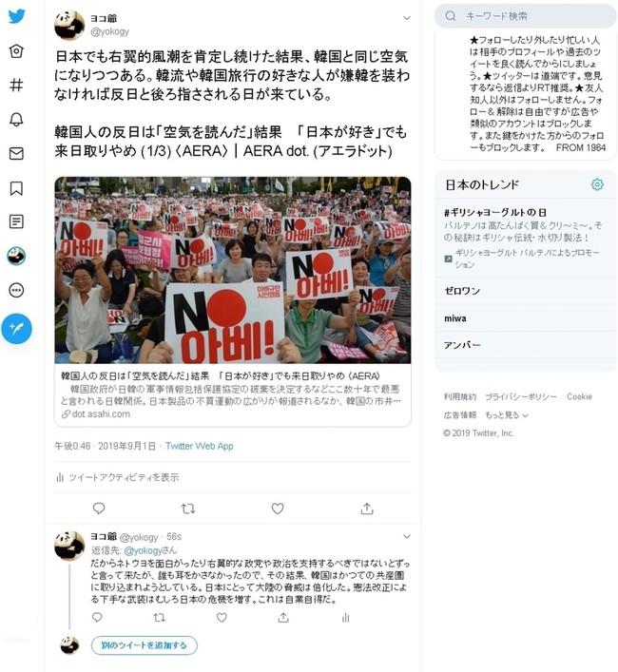Screen dimensions: 618x672
Task: Open notifications bell icon
Action: [16, 119]
